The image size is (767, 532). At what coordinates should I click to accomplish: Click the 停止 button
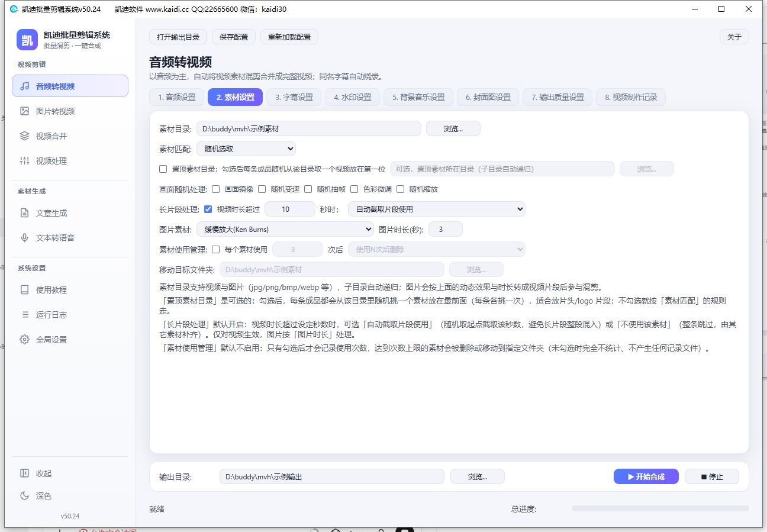pos(712,476)
